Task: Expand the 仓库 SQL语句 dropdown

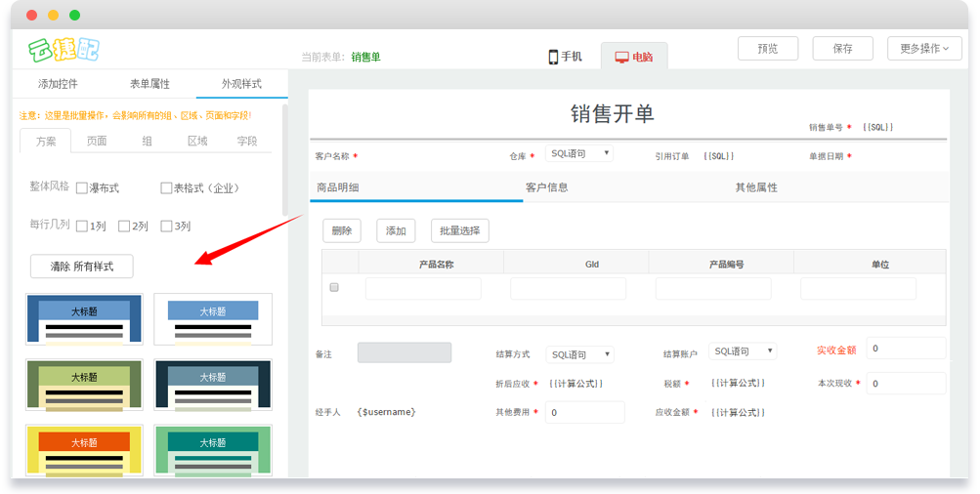Action: 578,154
